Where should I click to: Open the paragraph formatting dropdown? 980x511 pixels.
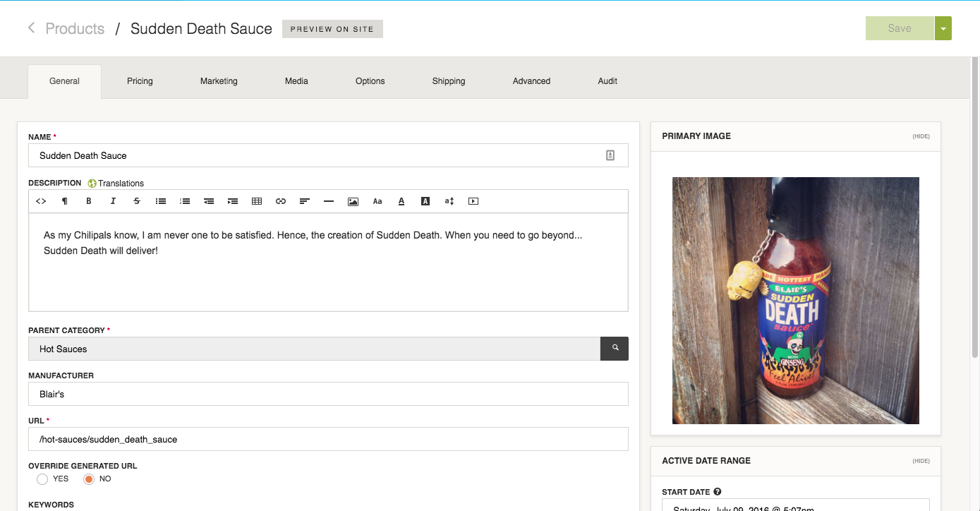pyautogui.click(x=65, y=201)
